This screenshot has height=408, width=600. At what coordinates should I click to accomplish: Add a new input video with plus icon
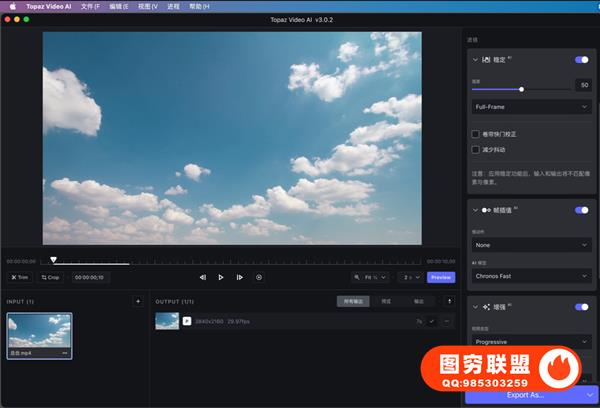(138, 301)
